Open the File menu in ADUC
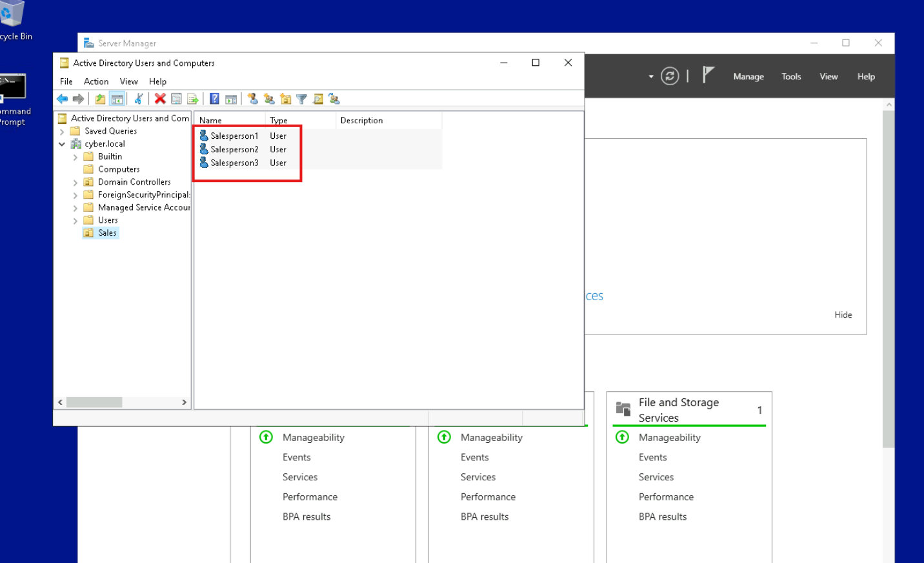This screenshot has width=924, height=563. (x=66, y=81)
